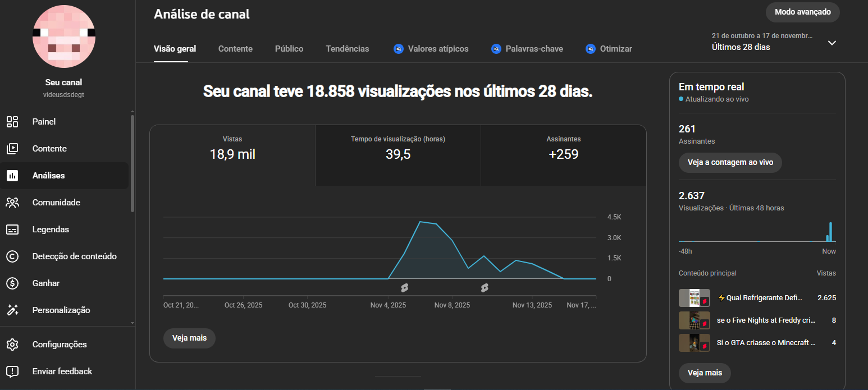Click the tallest bar in the 48-hour chart
Screen dimensions: 868x390
[830, 232]
